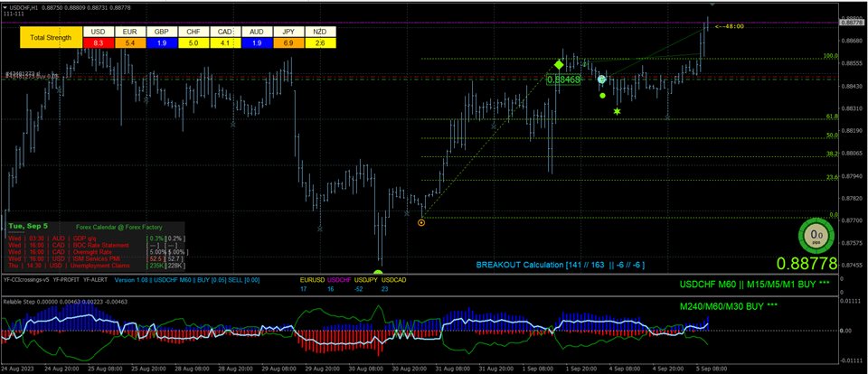Click the Fibonacci 61.8 level label
Screen dimensions: 868x374
pyautogui.click(x=833, y=117)
